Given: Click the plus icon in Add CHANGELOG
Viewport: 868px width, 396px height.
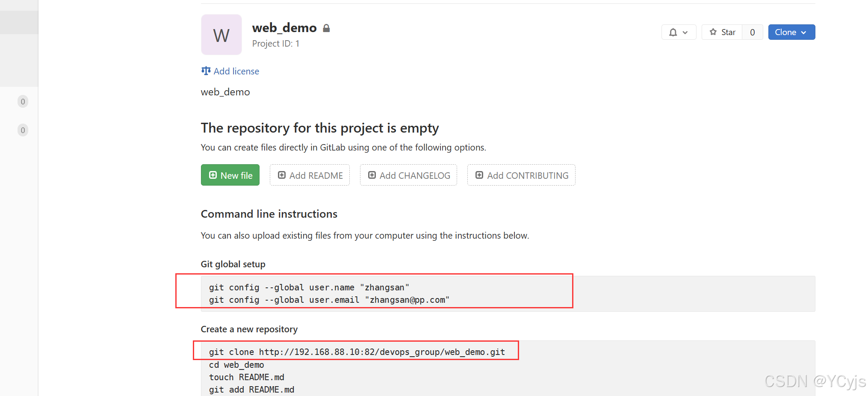Looking at the screenshot, I should point(372,175).
